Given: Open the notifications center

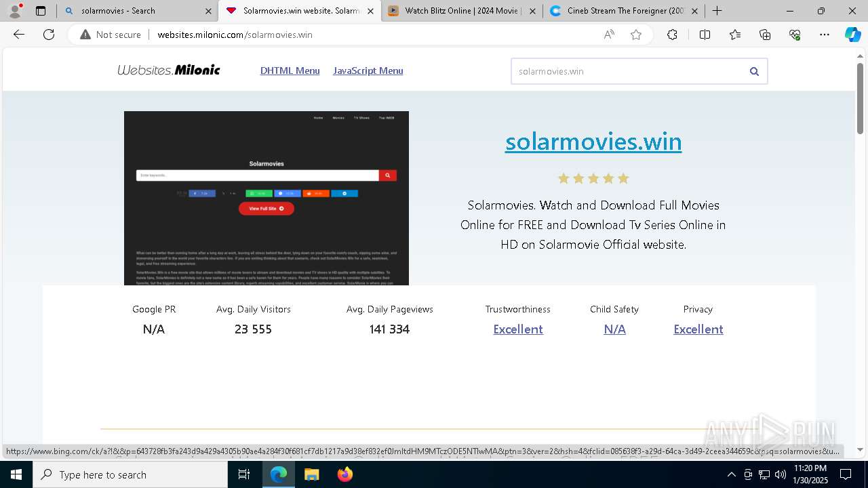Looking at the screenshot, I should 846,474.
